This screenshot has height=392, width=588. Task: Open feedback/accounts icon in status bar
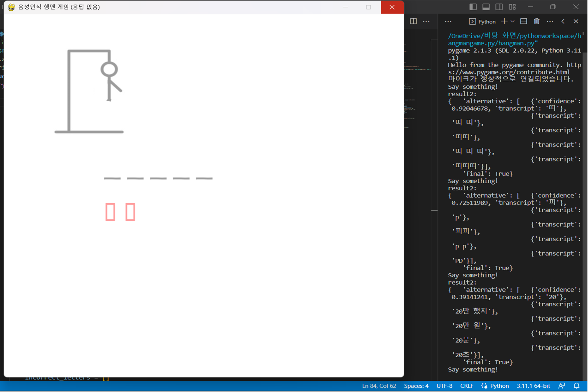click(x=562, y=386)
